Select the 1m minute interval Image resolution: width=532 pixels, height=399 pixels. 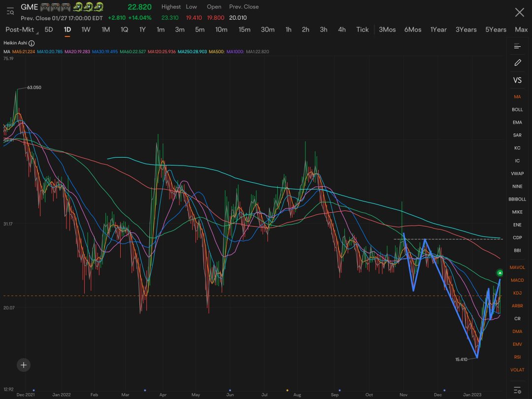pos(161,30)
